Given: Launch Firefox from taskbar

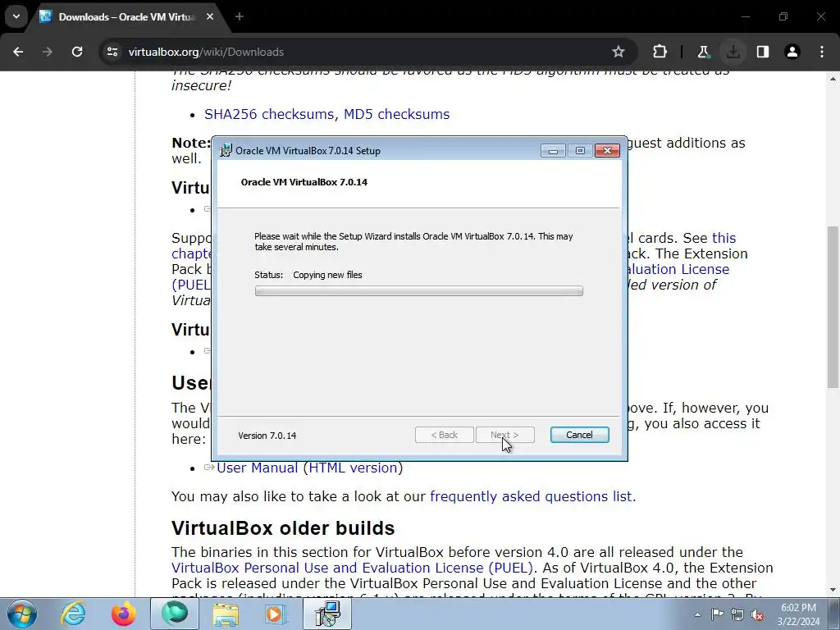Looking at the screenshot, I should coord(123,614).
